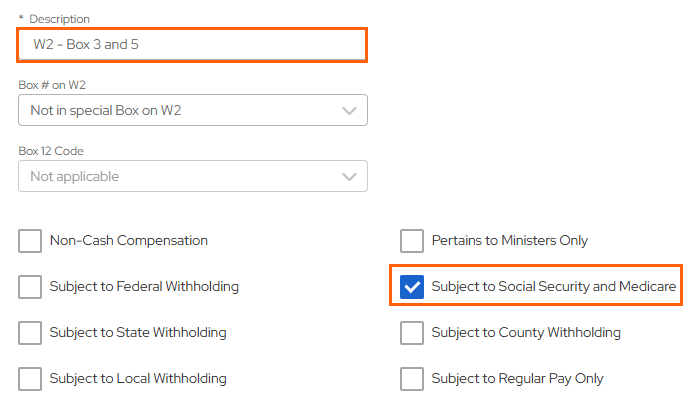Click the Pertains to Ministers Only label text
This screenshot has height=401, width=695.
(510, 241)
